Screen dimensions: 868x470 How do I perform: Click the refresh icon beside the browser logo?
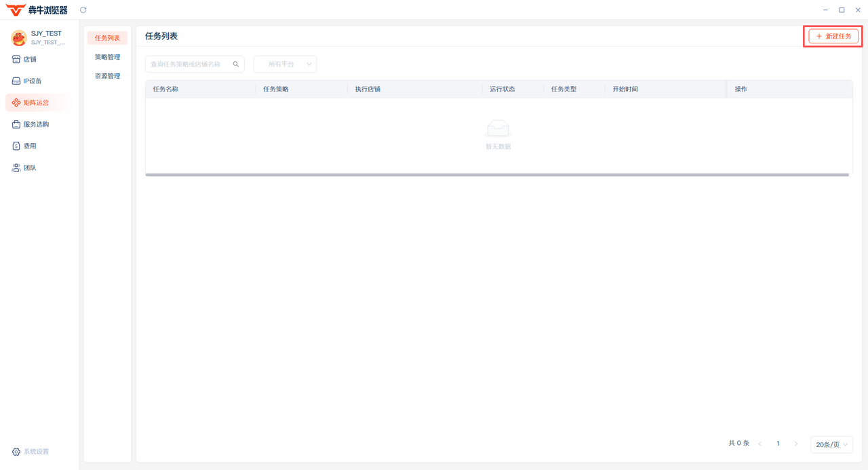point(83,10)
